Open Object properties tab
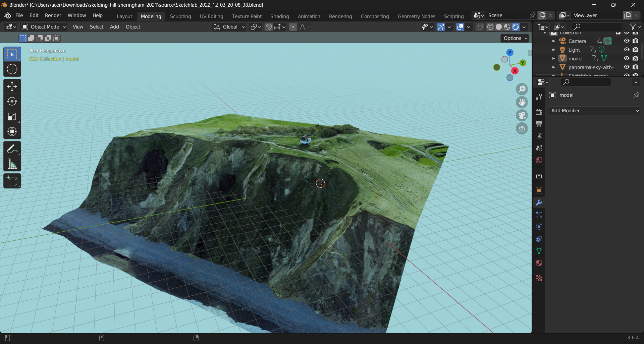Viewport: 644px width, 344px height. click(539, 190)
